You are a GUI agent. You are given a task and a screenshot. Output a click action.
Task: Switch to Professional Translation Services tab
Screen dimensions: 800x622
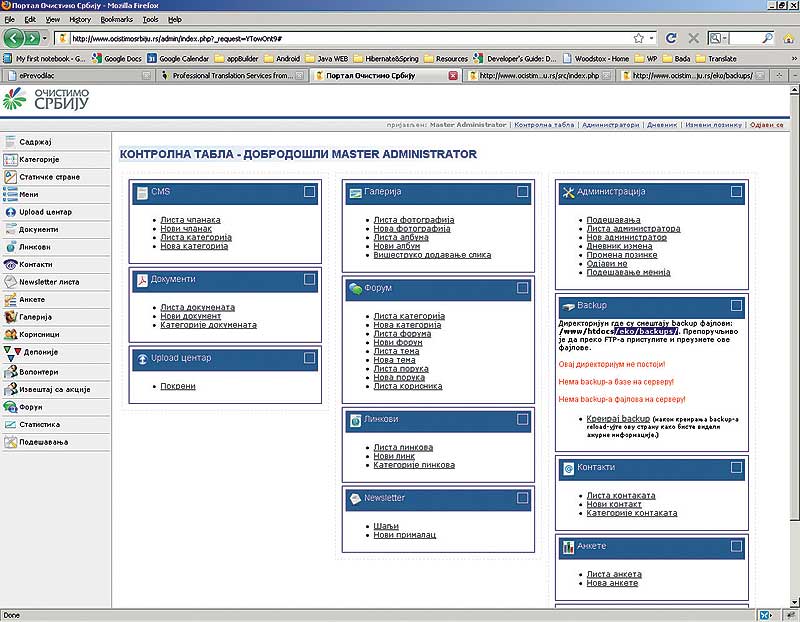click(x=232, y=76)
